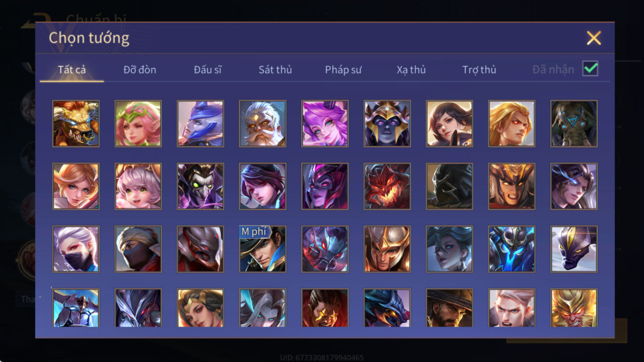Toggle the 'Đã nhận' checkbox
Image resolution: width=644 pixels, height=362 pixels.
[x=590, y=68]
